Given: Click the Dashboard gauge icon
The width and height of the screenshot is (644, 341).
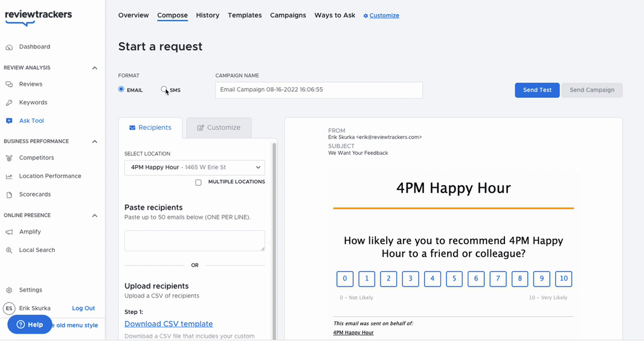Looking at the screenshot, I should (9, 47).
